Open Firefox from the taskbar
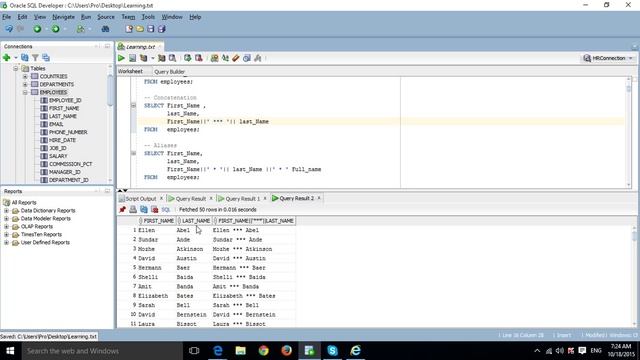Viewport: 640px width, 360px height. (x=286, y=351)
